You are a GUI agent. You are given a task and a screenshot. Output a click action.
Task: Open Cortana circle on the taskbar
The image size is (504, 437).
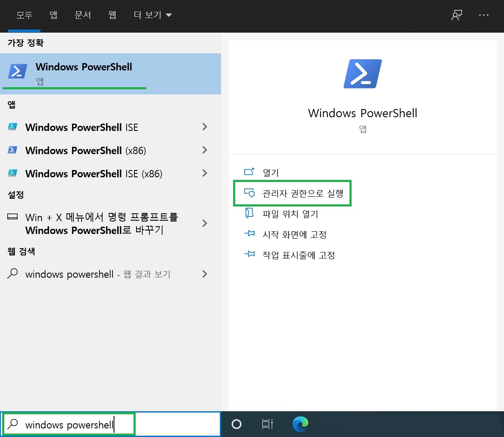237,424
